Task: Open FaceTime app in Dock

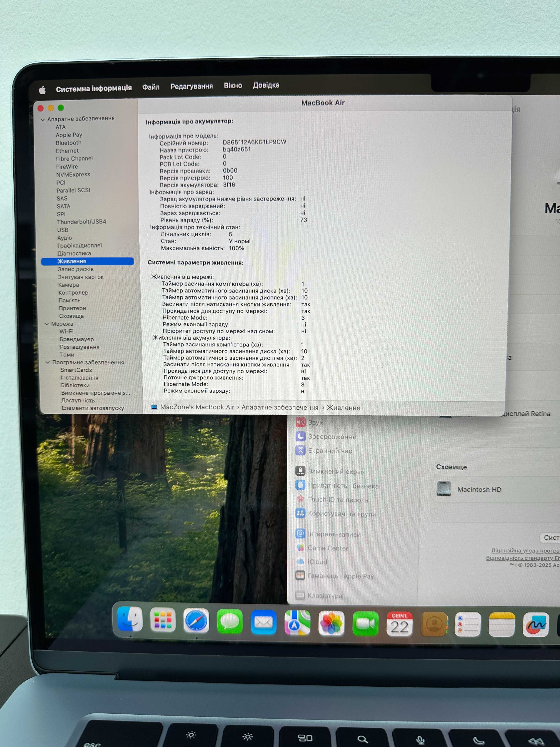Action: tap(366, 624)
